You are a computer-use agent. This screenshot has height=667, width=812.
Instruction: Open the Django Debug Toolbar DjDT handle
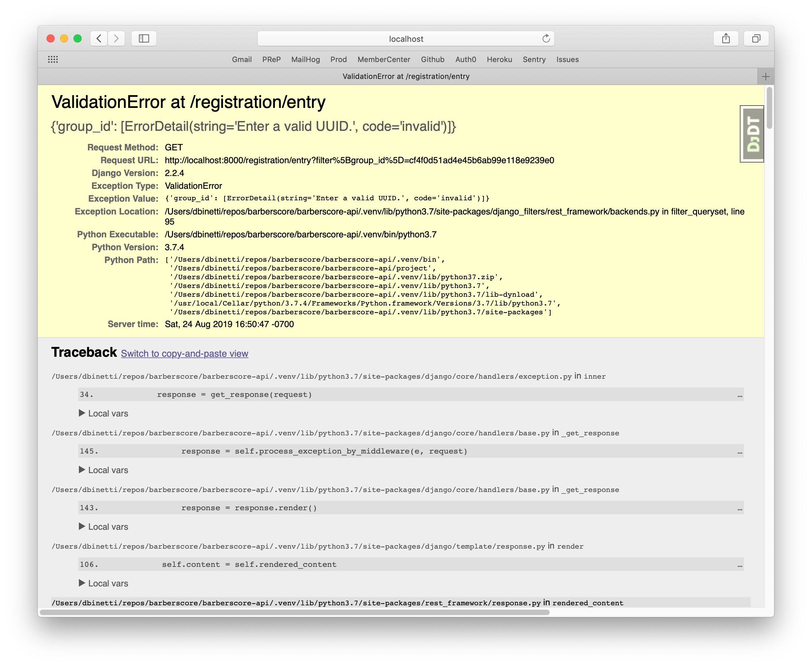pos(752,134)
